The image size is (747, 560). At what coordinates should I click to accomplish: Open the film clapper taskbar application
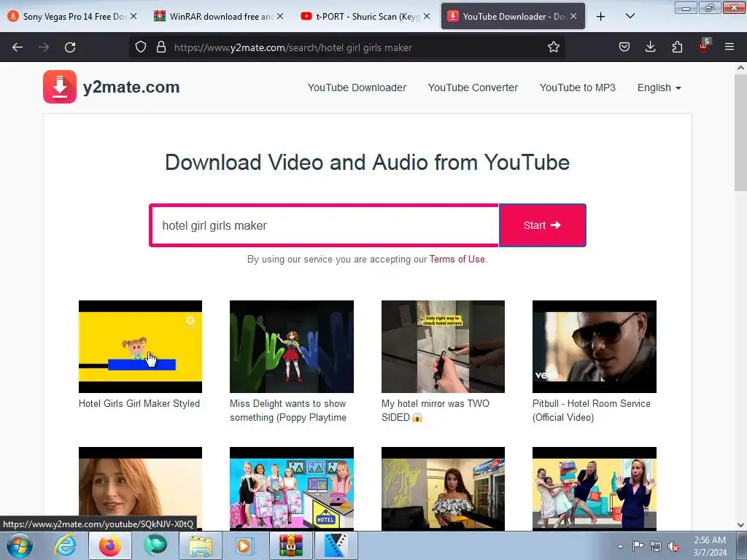(336, 545)
